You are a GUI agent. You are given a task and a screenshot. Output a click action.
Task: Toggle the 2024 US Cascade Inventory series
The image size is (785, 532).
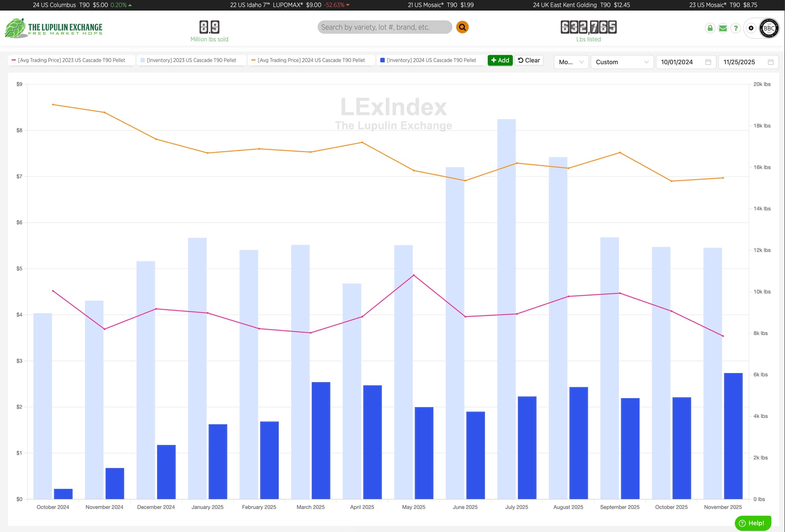click(x=431, y=60)
